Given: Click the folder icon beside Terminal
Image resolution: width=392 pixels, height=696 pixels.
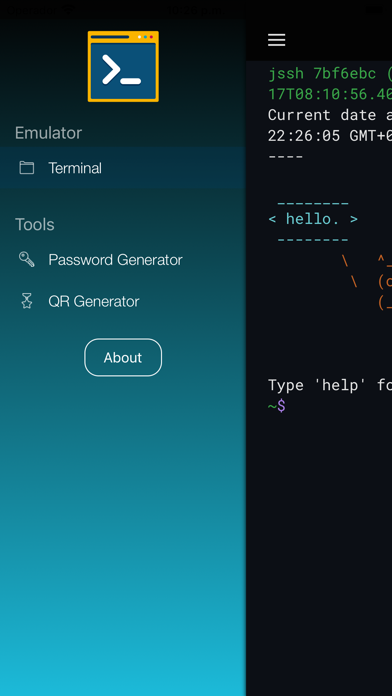Looking at the screenshot, I should click(27, 168).
